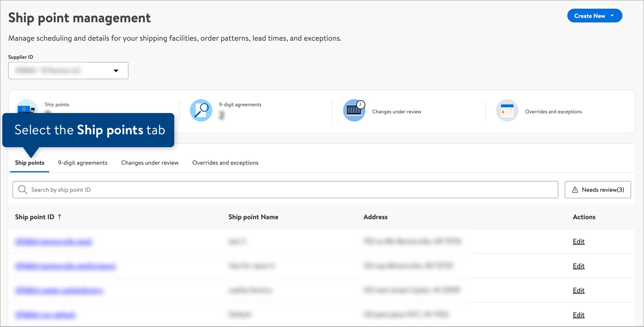Open the 9-digit agreements tab
The height and width of the screenshot is (327, 644).
coord(83,163)
